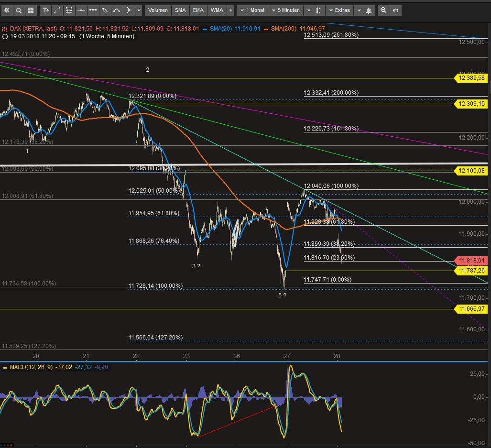491x448 pixels.
Task: Toggle the EMA indicator button
Action: 198,10
